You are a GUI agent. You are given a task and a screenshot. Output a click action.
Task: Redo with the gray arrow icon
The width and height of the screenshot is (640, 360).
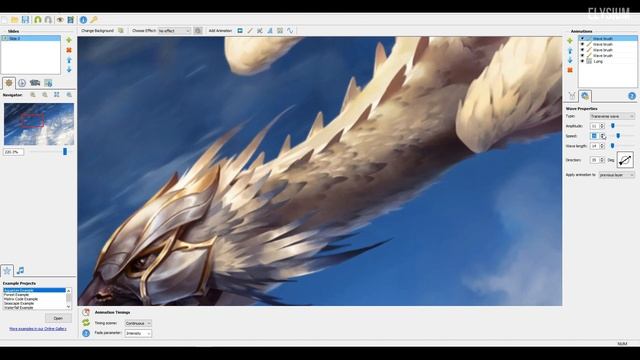48,20
